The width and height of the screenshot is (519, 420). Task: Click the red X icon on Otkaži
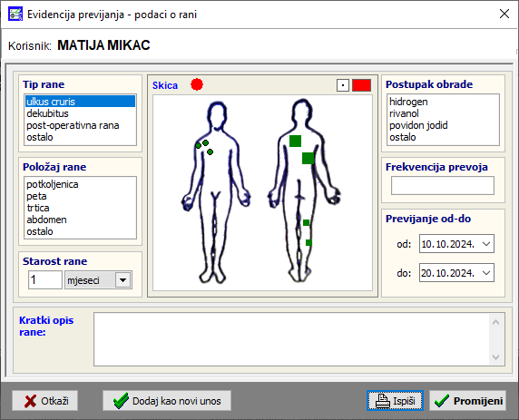click(x=31, y=401)
